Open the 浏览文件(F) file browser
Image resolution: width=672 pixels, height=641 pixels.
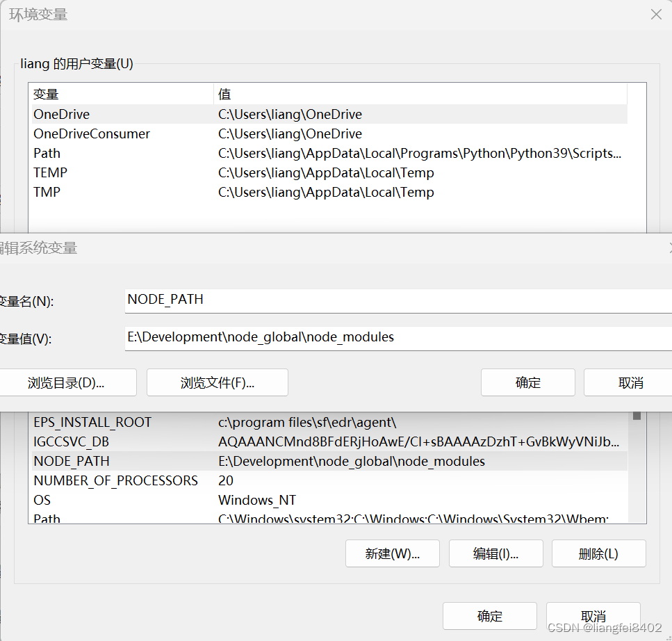pyautogui.click(x=217, y=382)
